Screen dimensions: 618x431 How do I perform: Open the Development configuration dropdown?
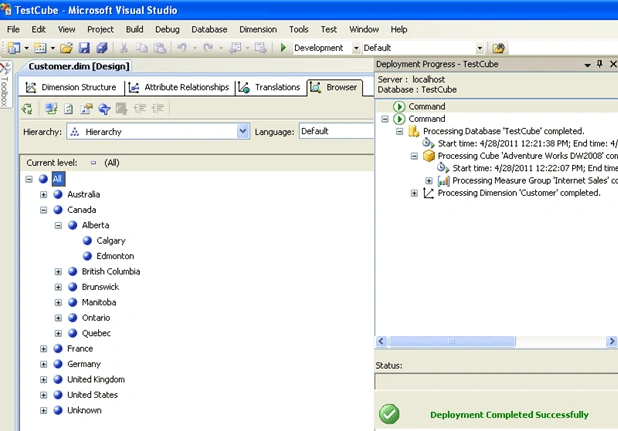coord(356,48)
